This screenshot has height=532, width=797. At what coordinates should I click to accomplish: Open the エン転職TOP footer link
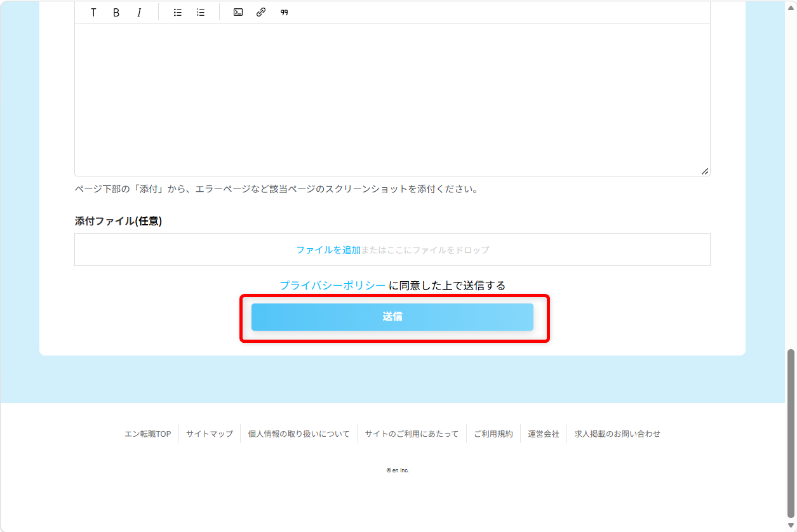(x=148, y=434)
